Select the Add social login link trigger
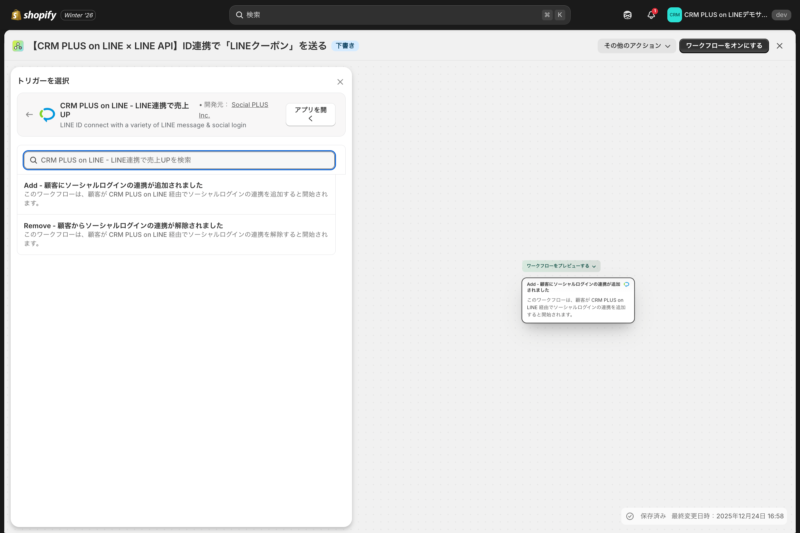The image size is (800, 533). coord(176,194)
